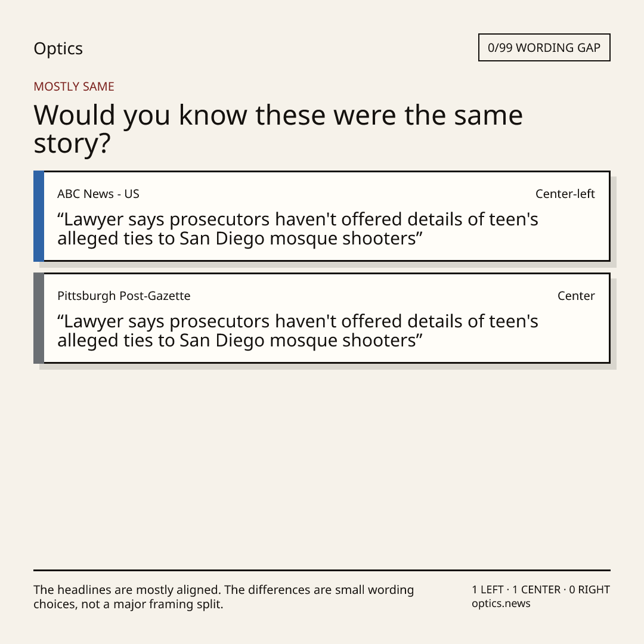Open the ABC News headline card
This screenshot has height=644, width=644.
322,216
